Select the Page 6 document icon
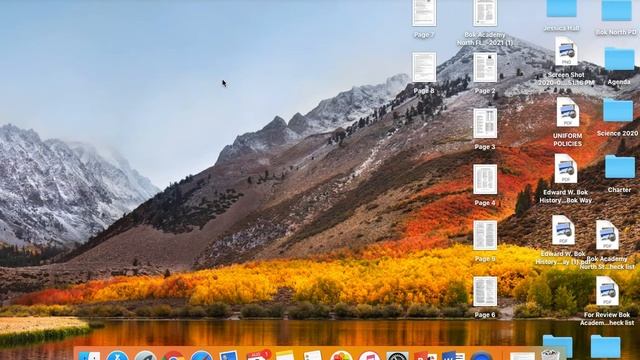The image size is (640, 360). click(485, 291)
